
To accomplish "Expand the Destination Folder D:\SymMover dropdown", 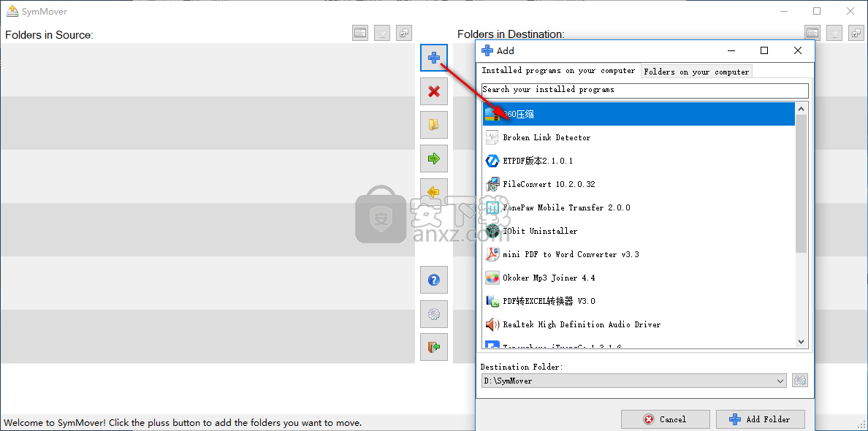I will (x=780, y=381).
